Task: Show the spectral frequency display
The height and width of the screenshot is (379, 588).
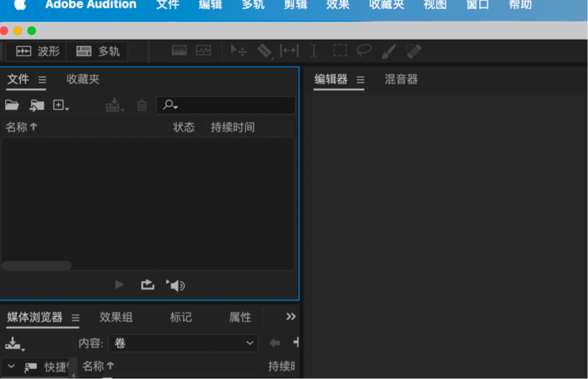Action: [179, 51]
